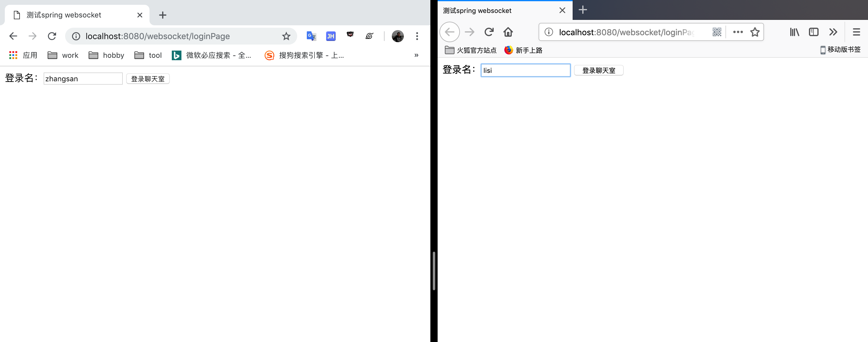This screenshot has height=342, width=868.
Task: Open the Firefox hamburger menu
Action: click(x=856, y=32)
